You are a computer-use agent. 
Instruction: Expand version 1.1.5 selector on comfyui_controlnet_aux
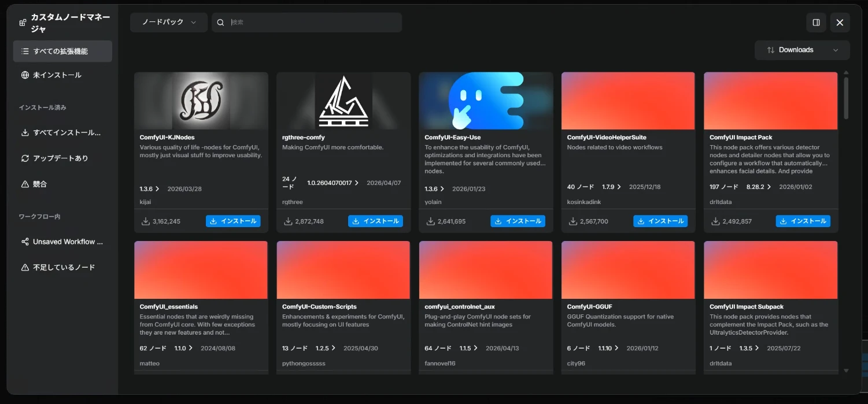469,349
